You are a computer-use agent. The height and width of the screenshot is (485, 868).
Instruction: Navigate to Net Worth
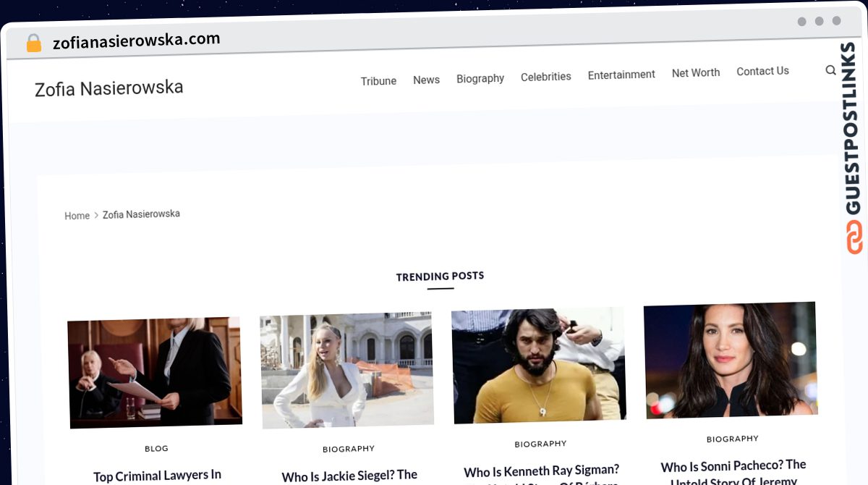(696, 72)
